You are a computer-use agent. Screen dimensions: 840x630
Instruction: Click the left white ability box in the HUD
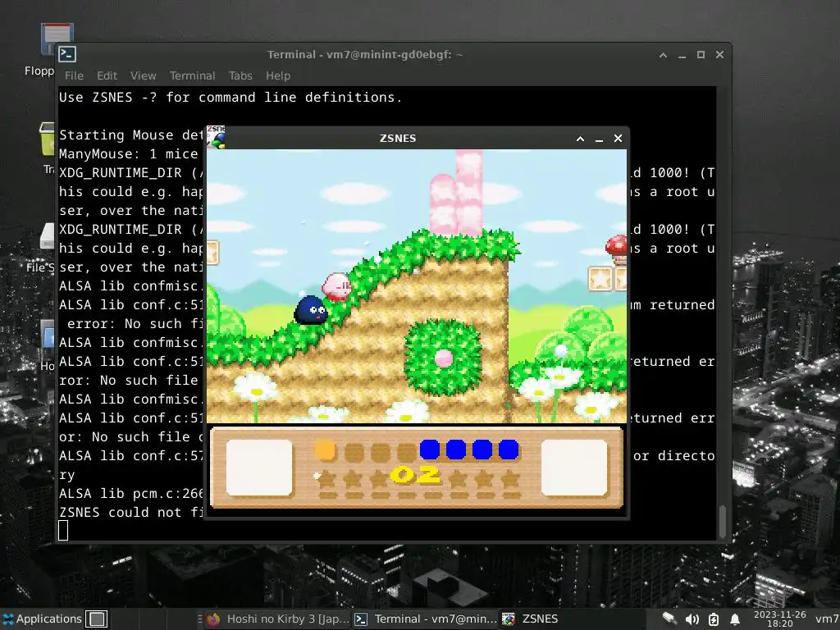click(x=259, y=468)
